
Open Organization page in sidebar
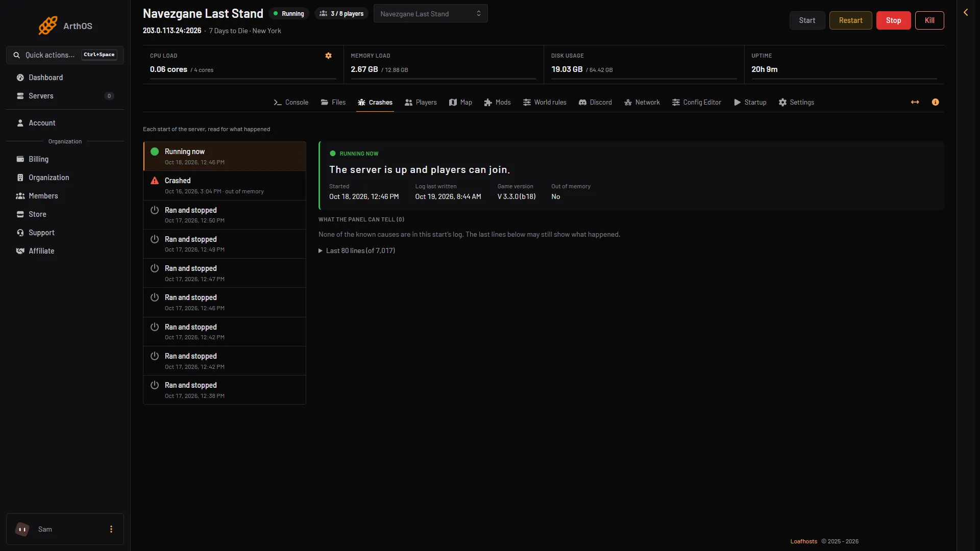65,178
